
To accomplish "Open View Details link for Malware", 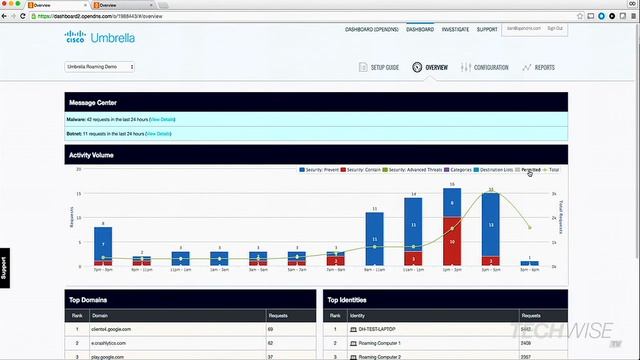I will click(162, 120).
